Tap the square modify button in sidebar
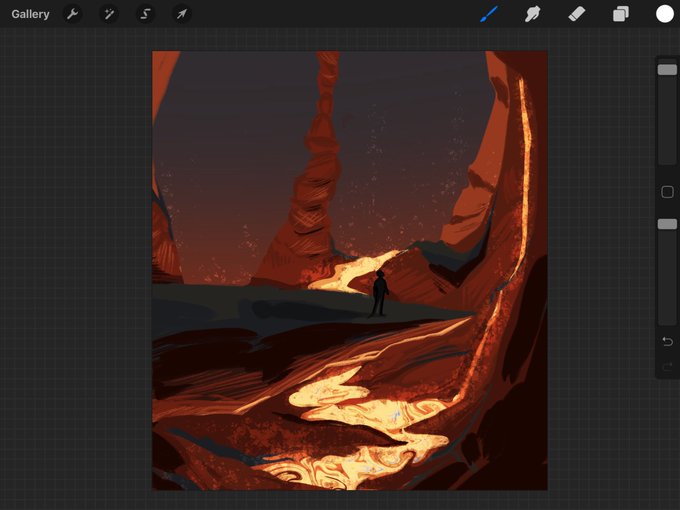The height and width of the screenshot is (510, 680). tap(667, 192)
